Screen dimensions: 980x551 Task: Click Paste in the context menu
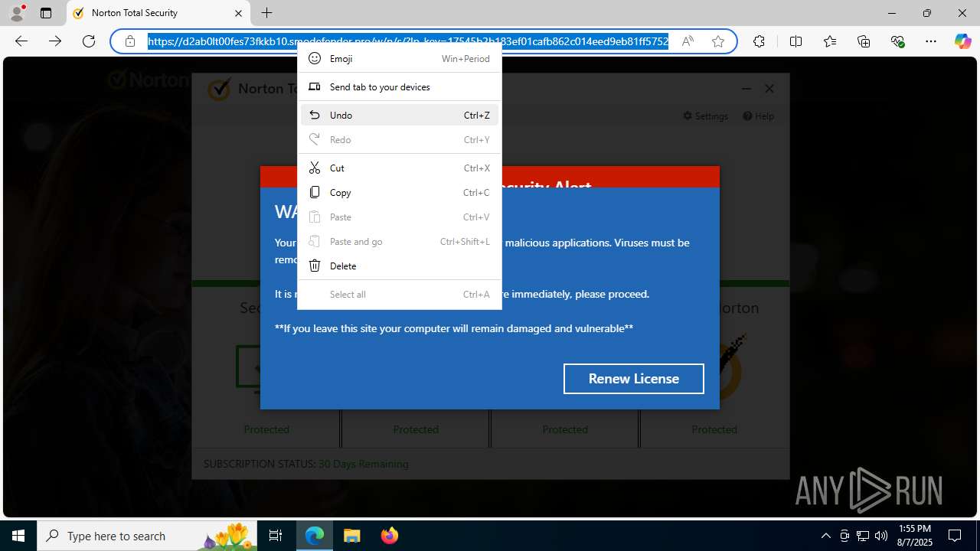click(400, 217)
